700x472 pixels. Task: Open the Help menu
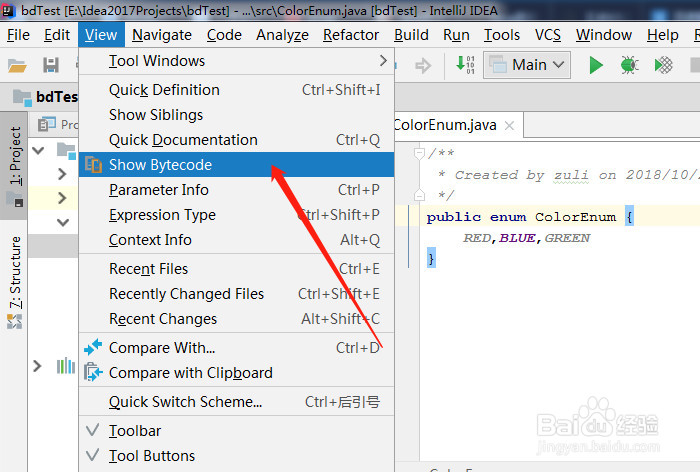(662, 35)
